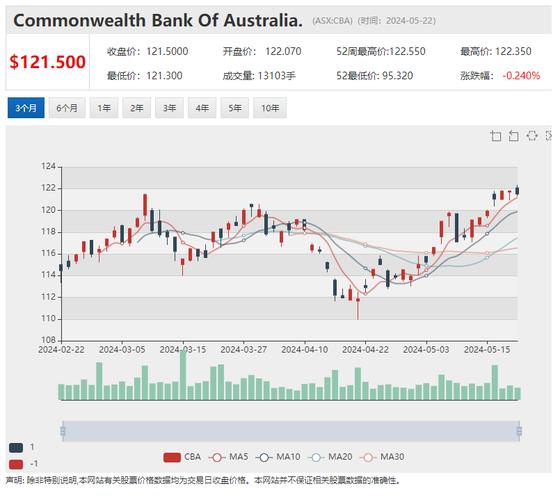
Task: Click the lowest candlestick with wick touching 110
Action: [x=358, y=307]
